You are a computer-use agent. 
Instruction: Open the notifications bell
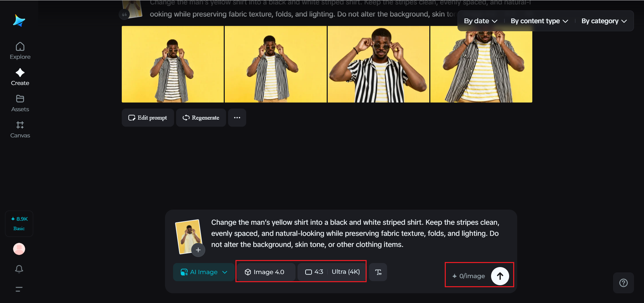point(19,269)
